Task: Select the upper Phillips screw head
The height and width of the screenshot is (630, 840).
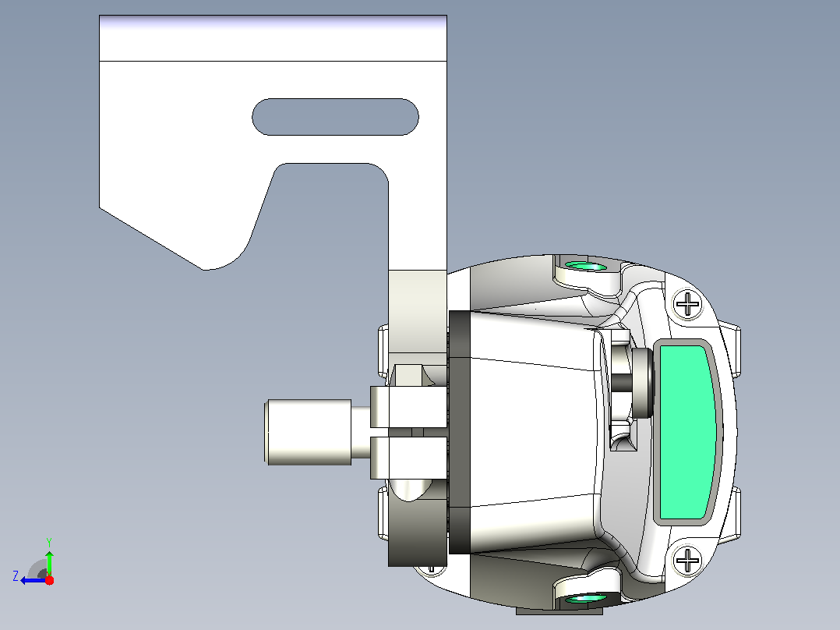Action: coord(687,304)
